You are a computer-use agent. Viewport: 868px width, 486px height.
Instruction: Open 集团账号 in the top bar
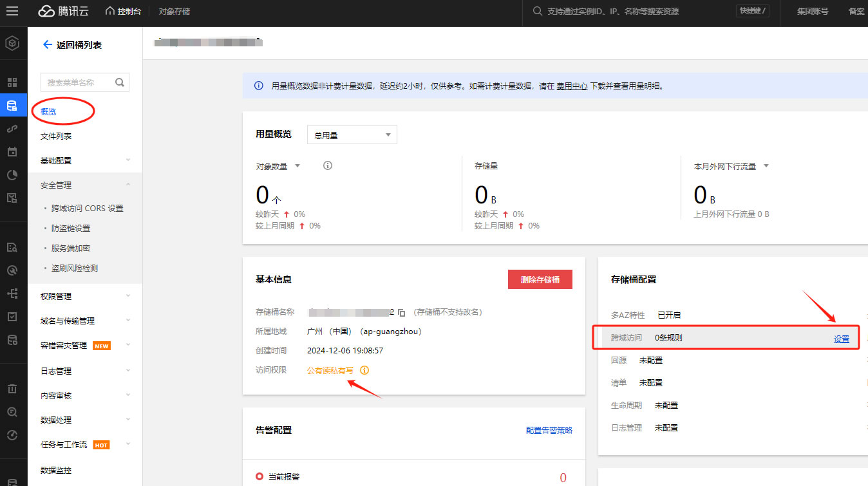click(813, 11)
